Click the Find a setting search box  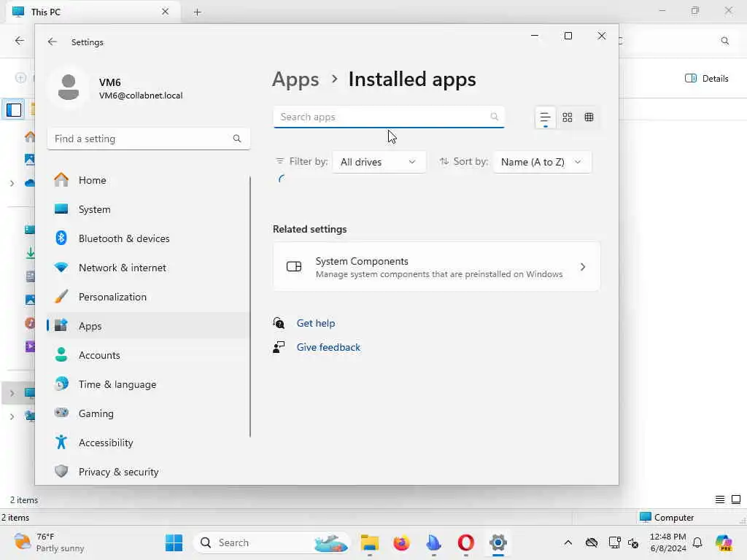(x=148, y=139)
